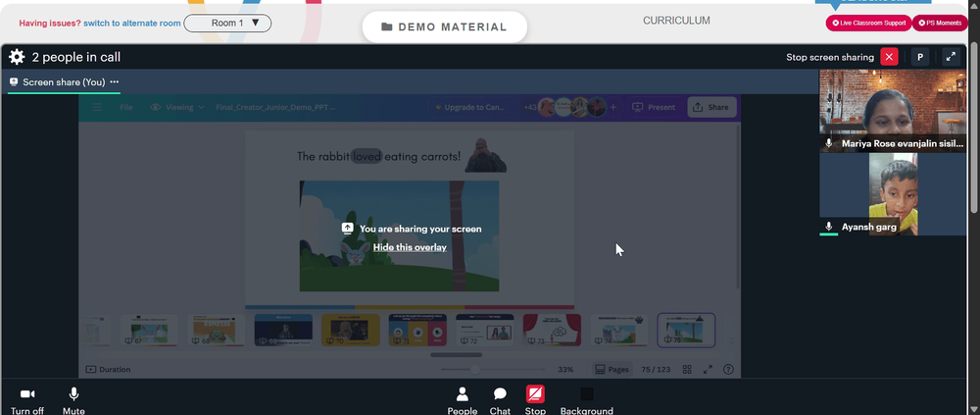Select slide thumbnail 73
Viewport: 980px width, 415px height.
tap(552, 330)
